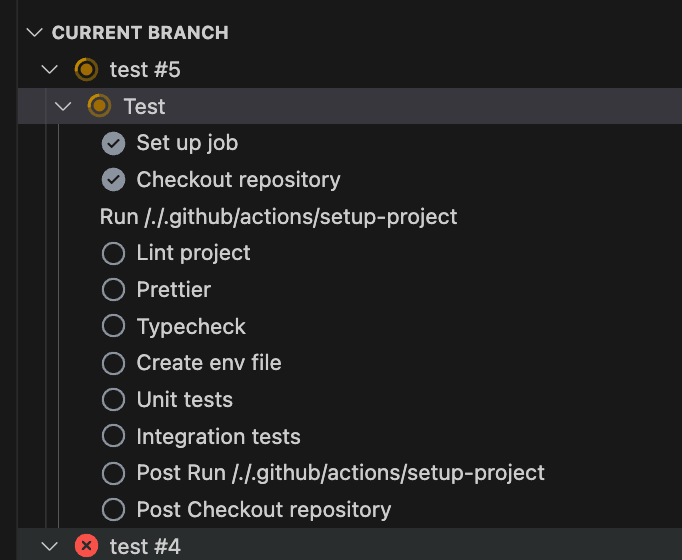Click the pending circle icon for Typecheck

[x=113, y=327]
